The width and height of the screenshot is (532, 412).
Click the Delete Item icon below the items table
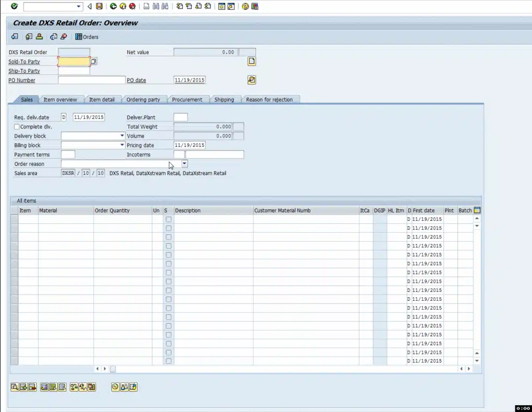coord(32,387)
